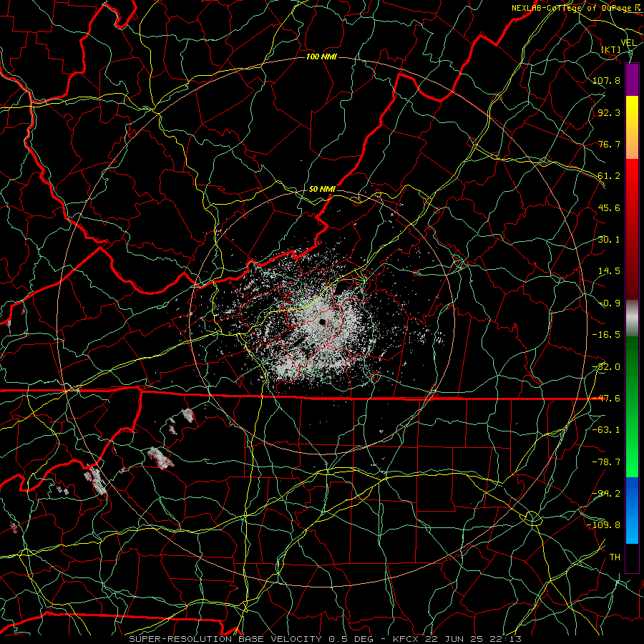Click the 50 NMI range ring label
This screenshot has height=644, width=644.
[322, 189]
